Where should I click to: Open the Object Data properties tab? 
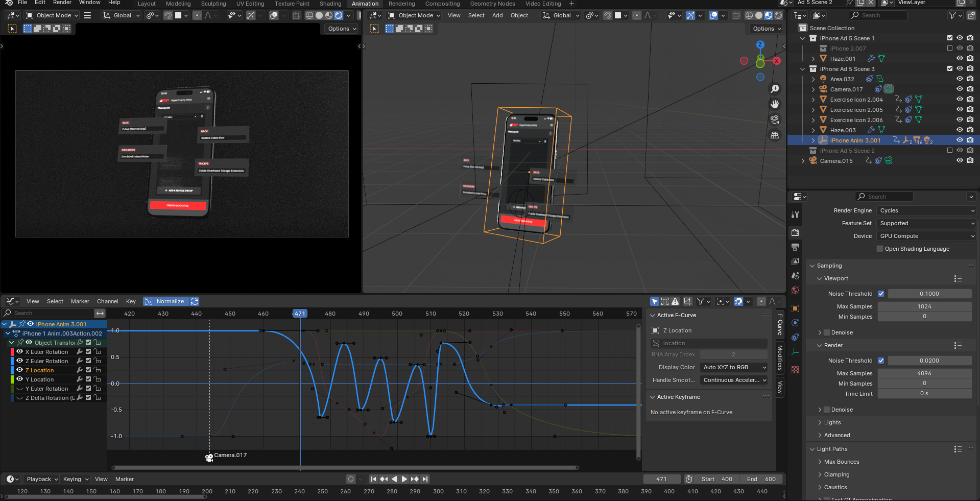(795, 351)
